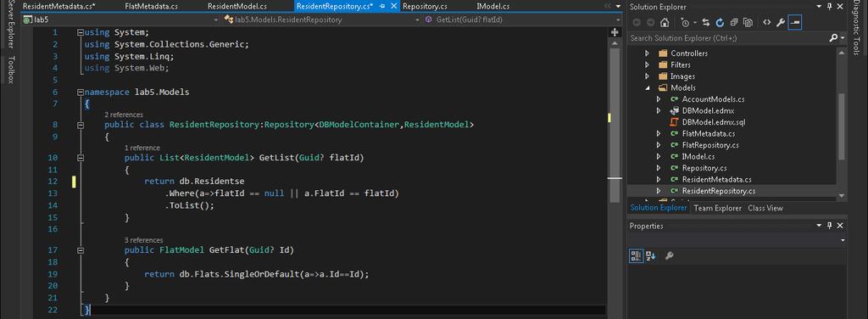Go back in Solution Explorer navigation

point(636,23)
